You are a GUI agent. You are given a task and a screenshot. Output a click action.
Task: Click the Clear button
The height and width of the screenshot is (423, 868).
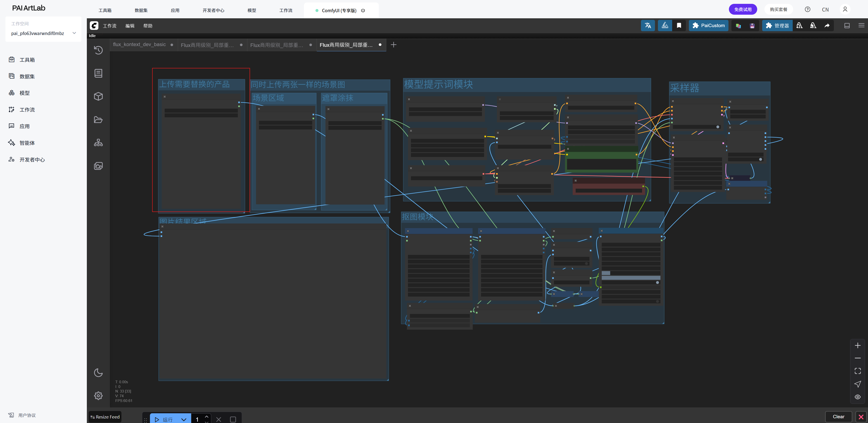pyautogui.click(x=838, y=417)
